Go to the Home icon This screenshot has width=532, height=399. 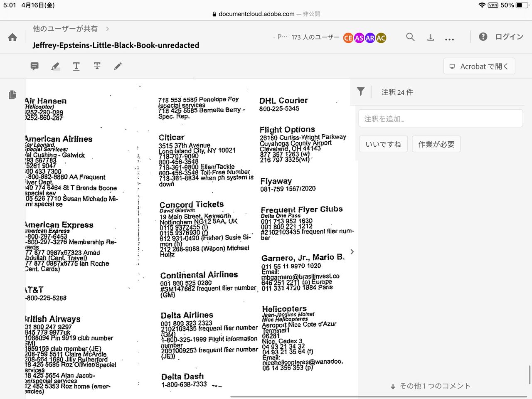coord(12,37)
